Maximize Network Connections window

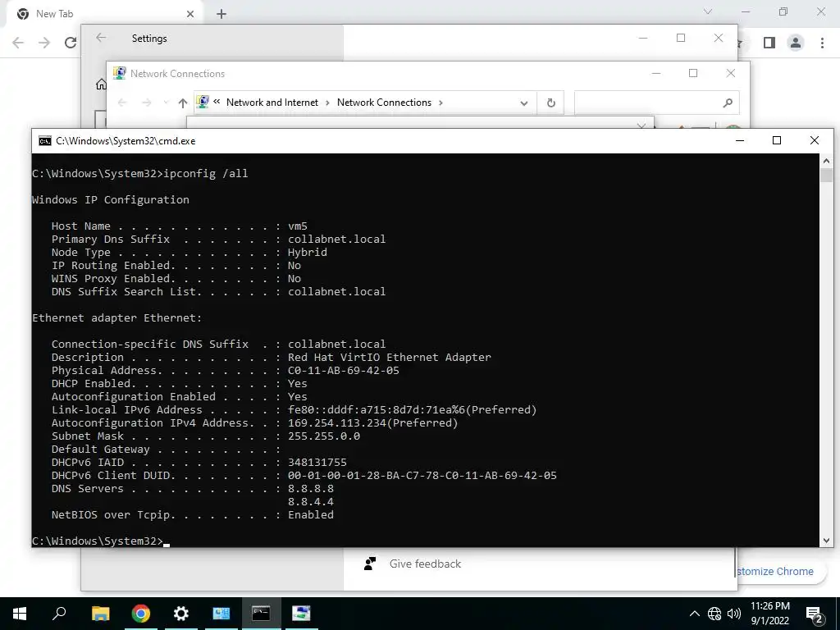click(x=693, y=73)
